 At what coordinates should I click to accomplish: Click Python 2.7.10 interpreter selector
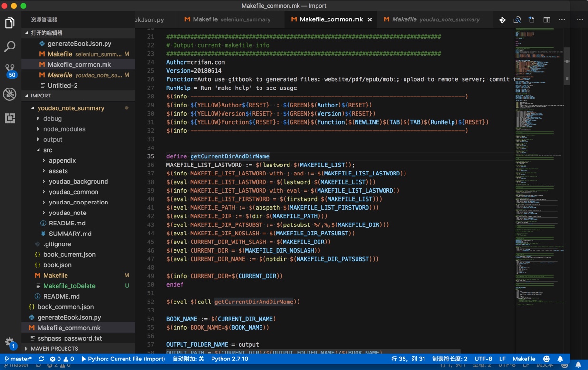[230, 359]
